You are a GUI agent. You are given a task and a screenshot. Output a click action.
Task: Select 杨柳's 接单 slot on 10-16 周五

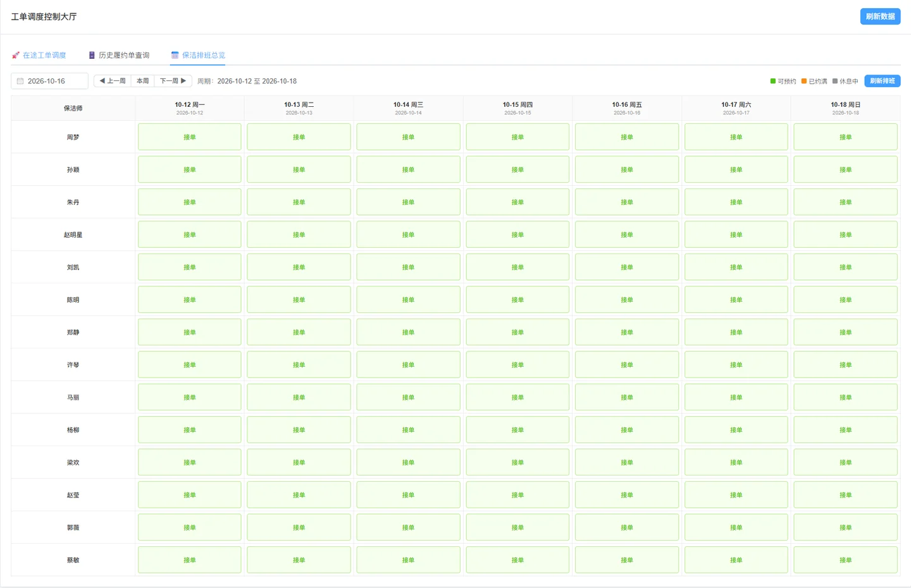pos(627,430)
